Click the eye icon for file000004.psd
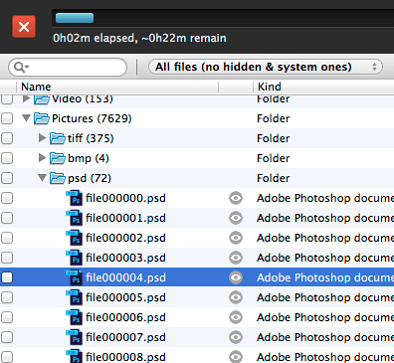The width and height of the screenshot is (394, 363). (x=236, y=278)
